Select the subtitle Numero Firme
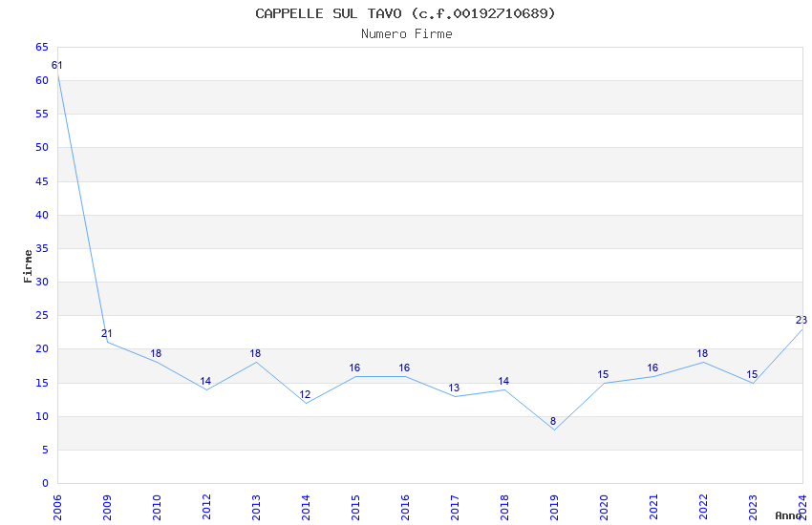This screenshot has height=525, width=812. 407,34
